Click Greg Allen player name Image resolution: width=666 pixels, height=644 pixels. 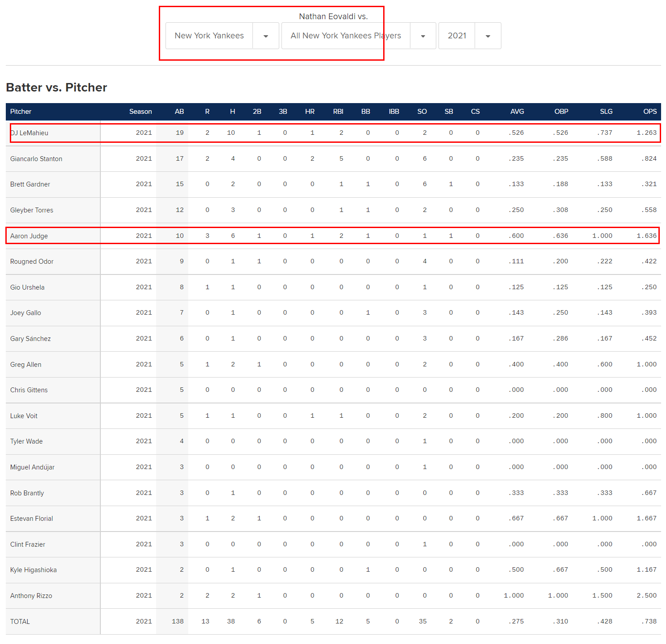(x=26, y=365)
